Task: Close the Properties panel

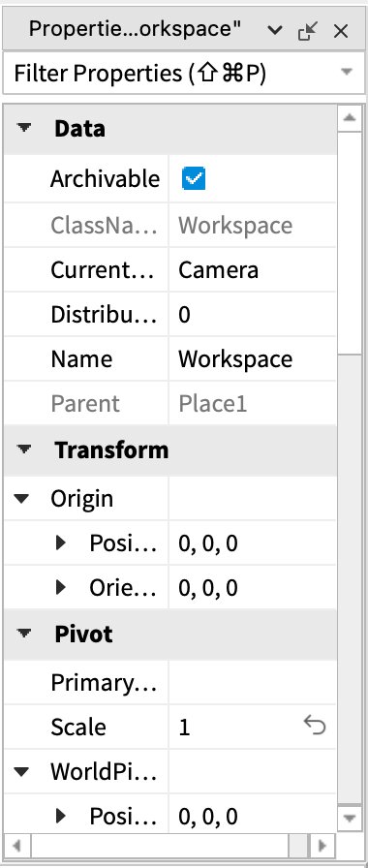Action: click(341, 32)
